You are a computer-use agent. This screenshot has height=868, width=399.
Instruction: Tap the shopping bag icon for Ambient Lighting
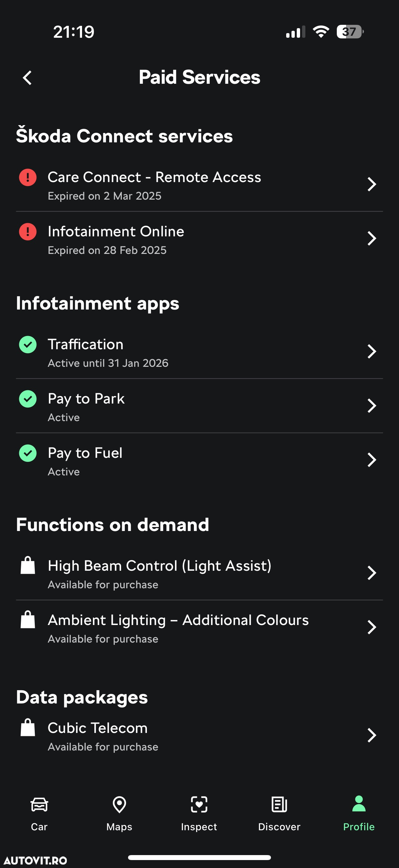click(x=28, y=619)
